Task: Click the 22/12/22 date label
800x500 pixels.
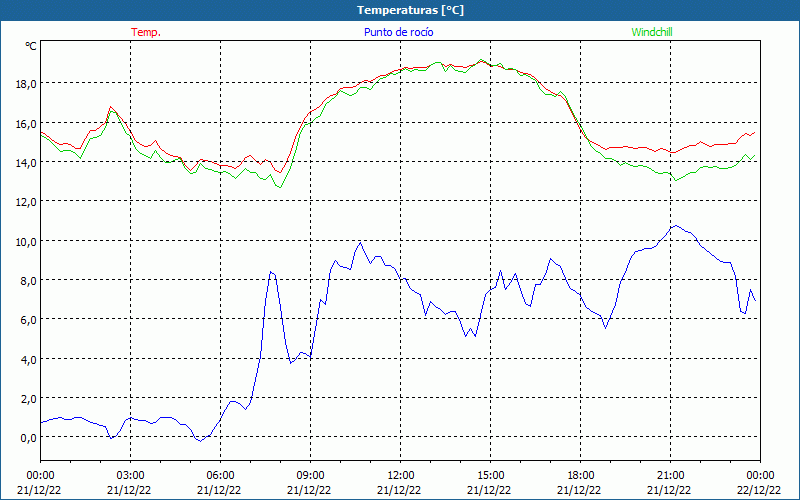Action: [759, 490]
